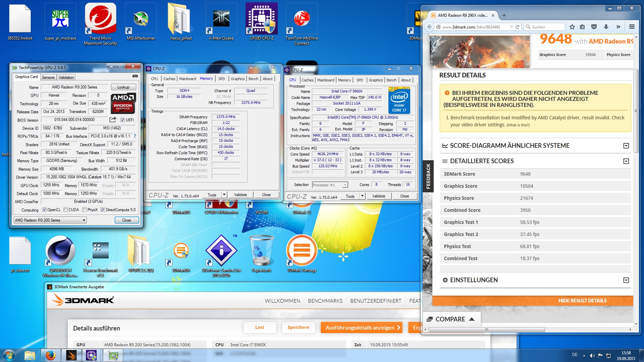Image resolution: width=644 pixels, height=362 pixels.
Task: Select Benchmarks in 3DMark navigation
Action: 325,301
